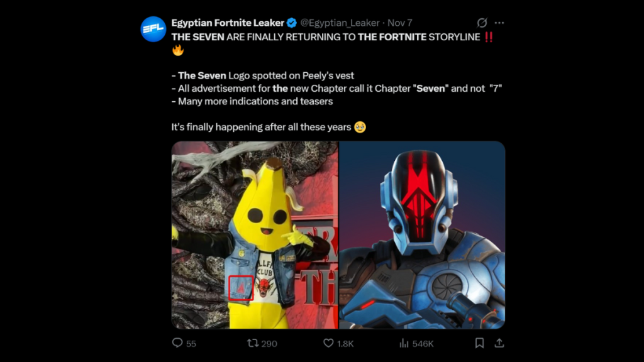Open the more options ellipsis menu
Screen dimensions: 644x362
coord(499,22)
